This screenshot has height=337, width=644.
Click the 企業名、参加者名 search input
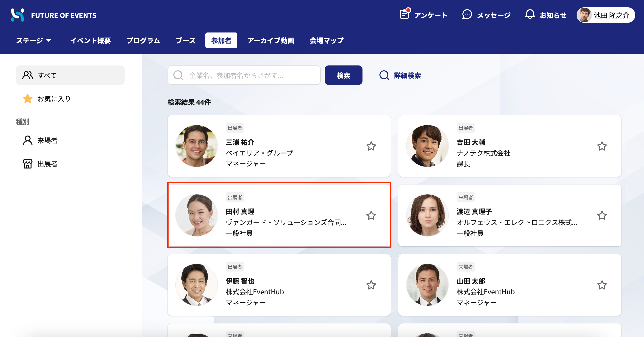pos(244,75)
